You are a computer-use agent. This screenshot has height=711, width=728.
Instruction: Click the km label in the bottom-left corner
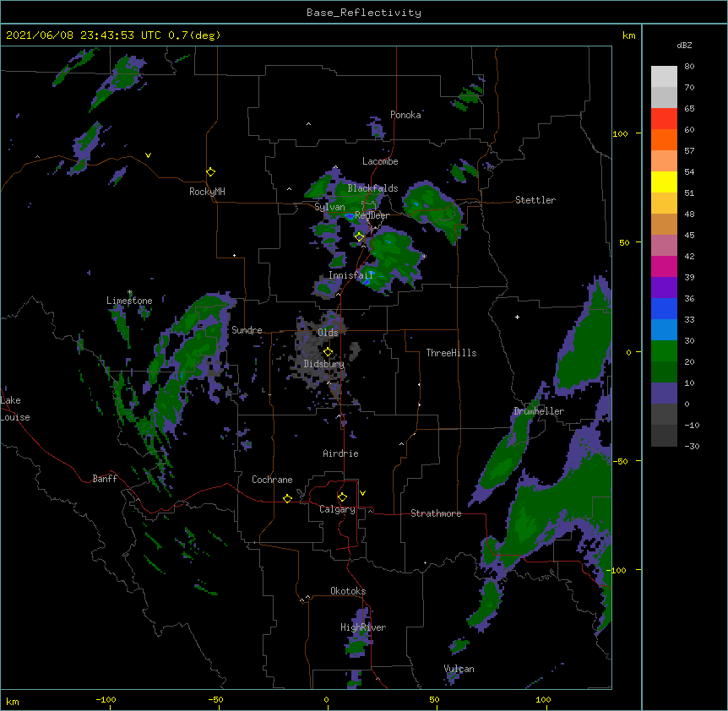13,701
